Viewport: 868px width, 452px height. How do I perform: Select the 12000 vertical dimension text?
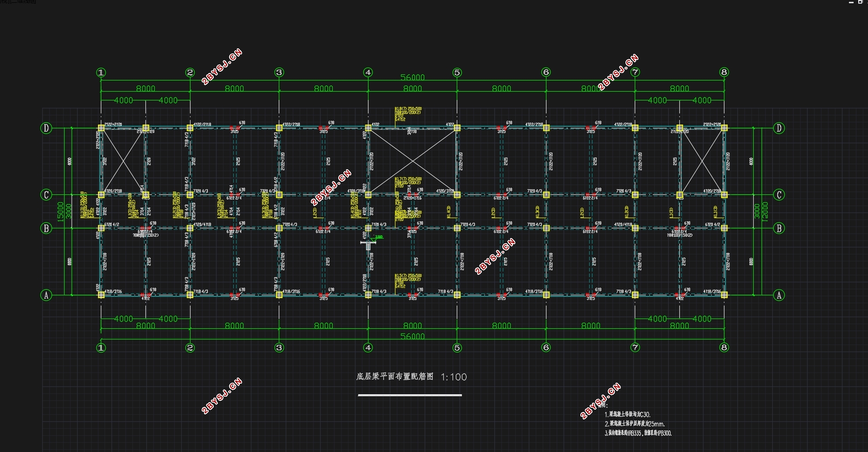(765, 211)
